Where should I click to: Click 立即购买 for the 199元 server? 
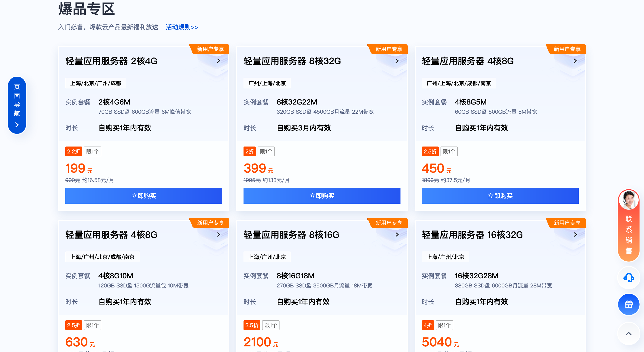coord(144,196)
